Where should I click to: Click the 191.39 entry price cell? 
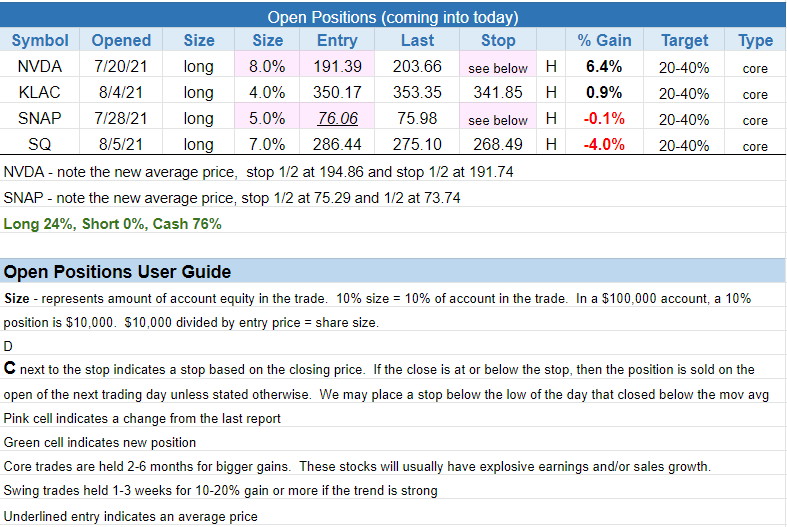337,66
